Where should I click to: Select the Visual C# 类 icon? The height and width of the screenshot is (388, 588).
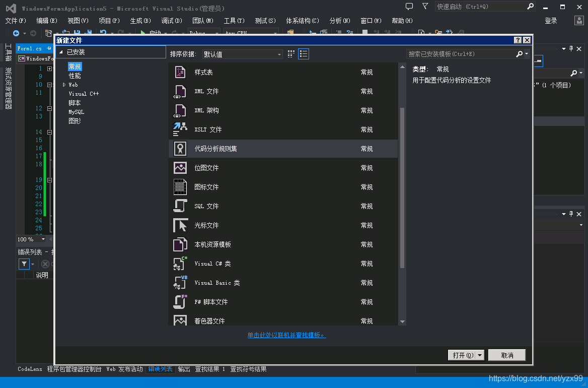click(180, 264)
